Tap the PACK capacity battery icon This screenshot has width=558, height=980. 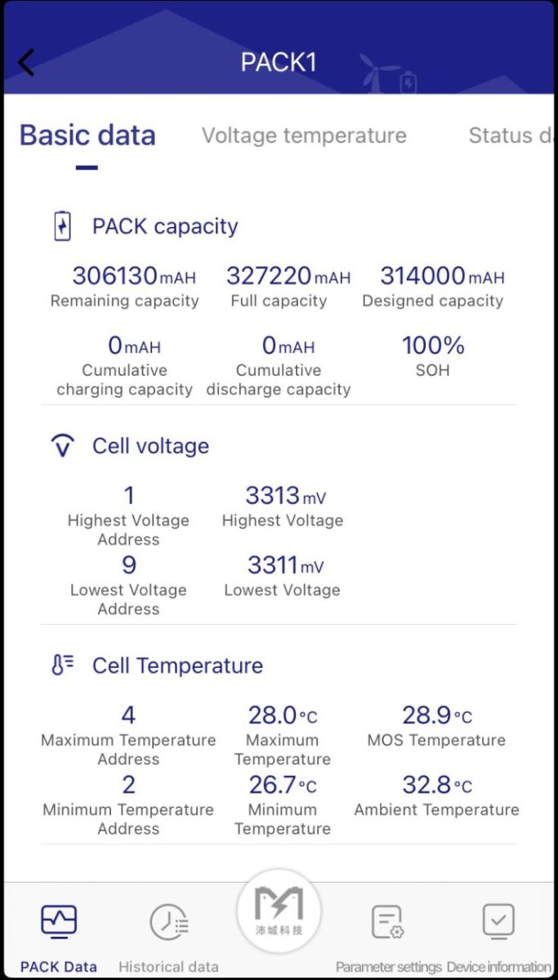63,226
